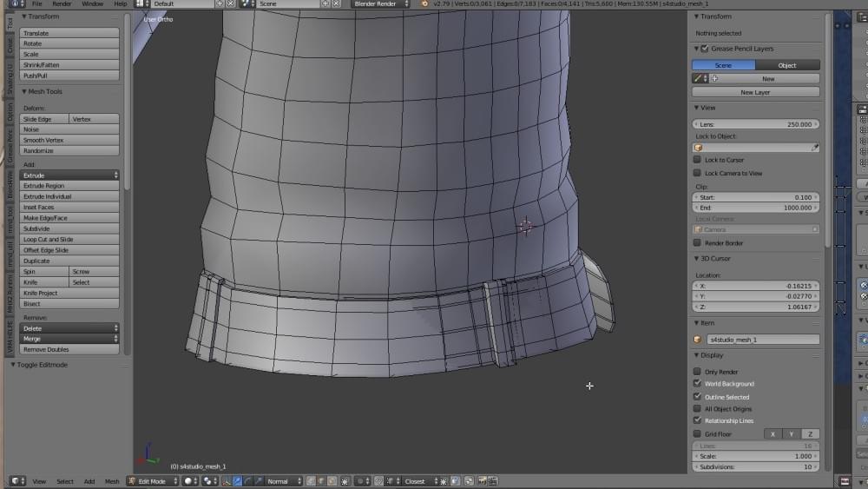The width and height of the screenshot is (868, 489).
Task: Open the Closest snap target dropdown
Action: coord(421,480)
